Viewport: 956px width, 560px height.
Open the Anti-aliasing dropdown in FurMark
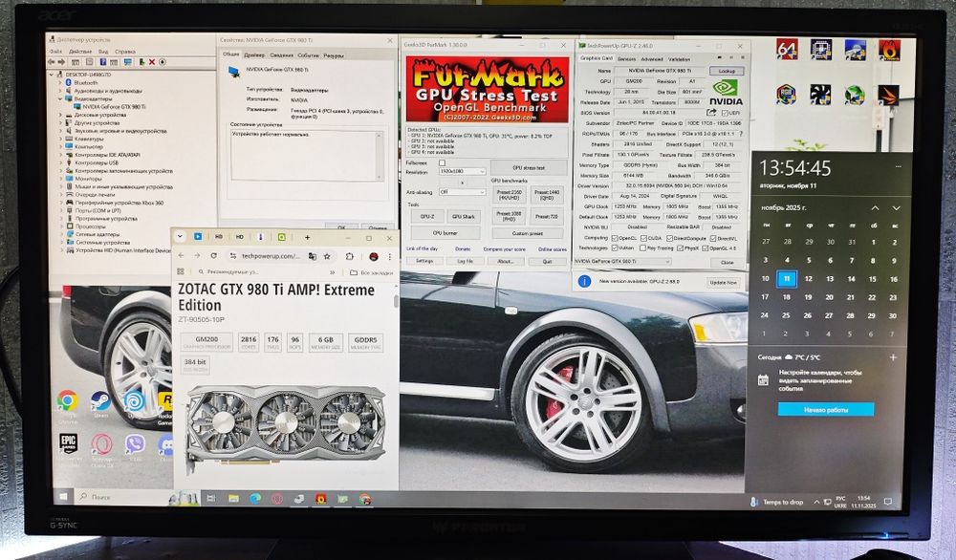462,192
